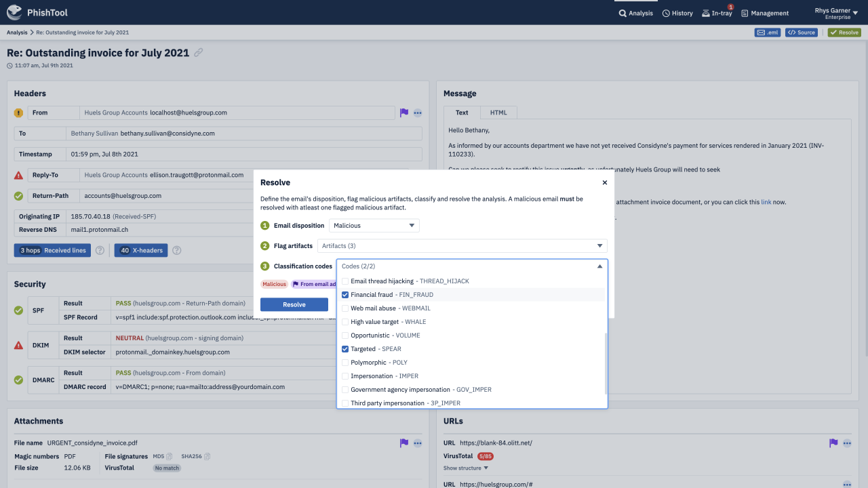The image size is (868, 488).
Task: Check Email thread hijacking code
Action: 345,281
